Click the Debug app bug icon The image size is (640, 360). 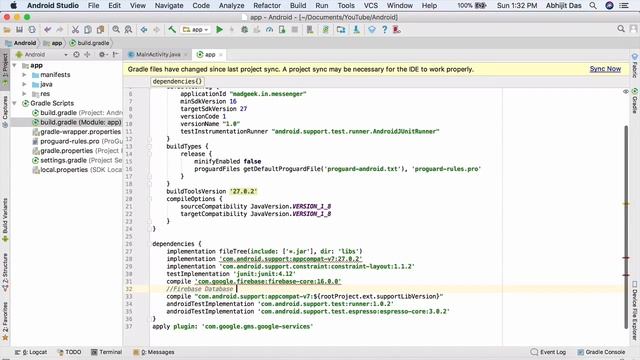[244, 29]
